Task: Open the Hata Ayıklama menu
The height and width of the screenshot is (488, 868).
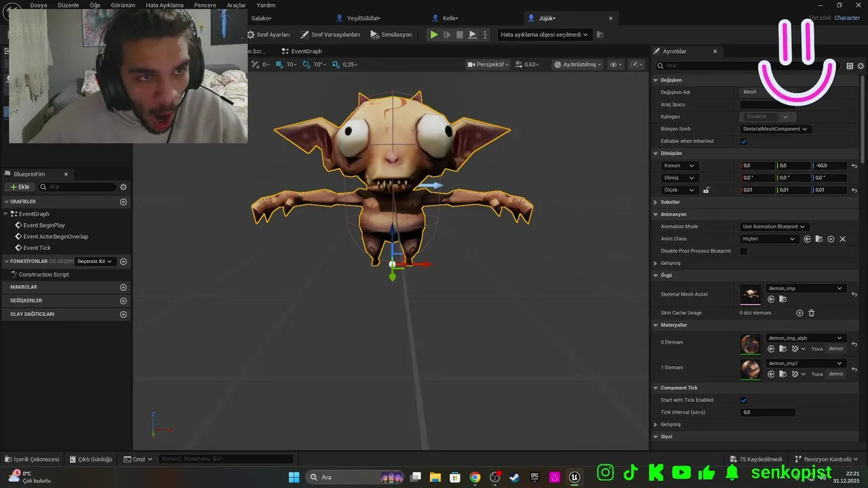Action: [165, 5]
